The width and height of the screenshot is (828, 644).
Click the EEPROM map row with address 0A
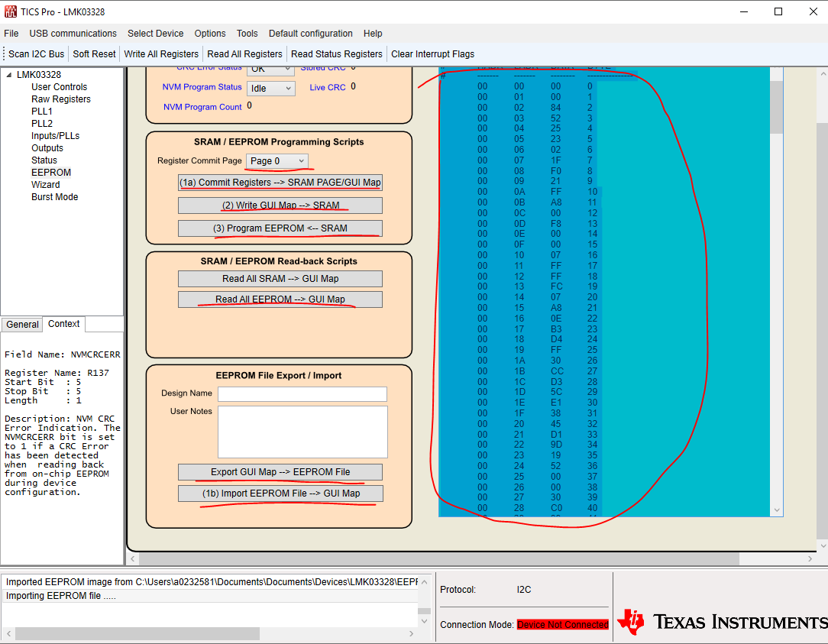point(537,192)
